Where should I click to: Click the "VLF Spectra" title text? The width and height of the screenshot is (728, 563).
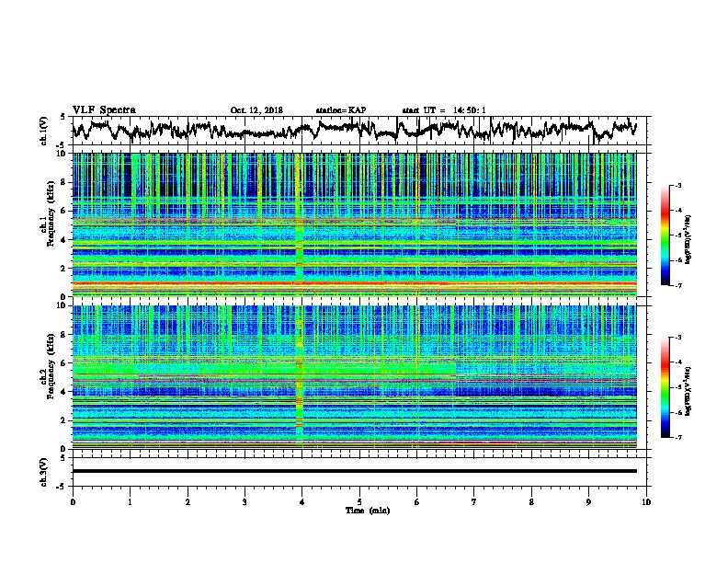(104, 110)
